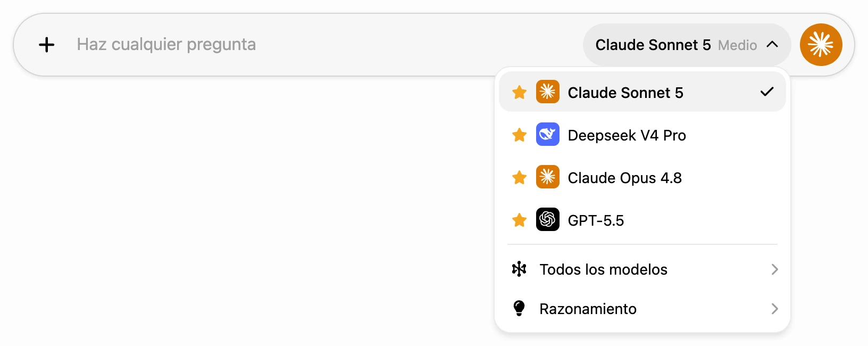Choose Claude Opus 4.8 model
This screenshot has height=346, width=868.
[x=642, y=177]
